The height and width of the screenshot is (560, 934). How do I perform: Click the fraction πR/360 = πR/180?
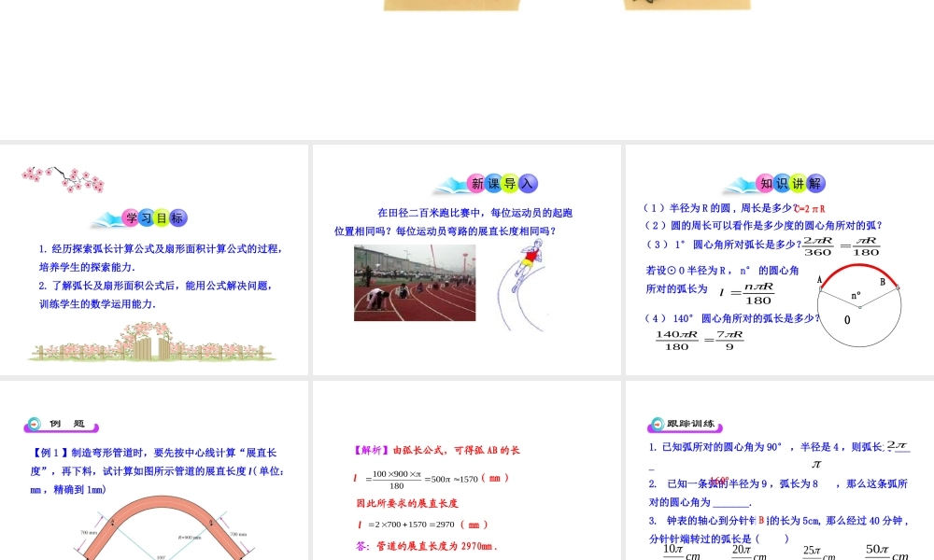(839, 245)
